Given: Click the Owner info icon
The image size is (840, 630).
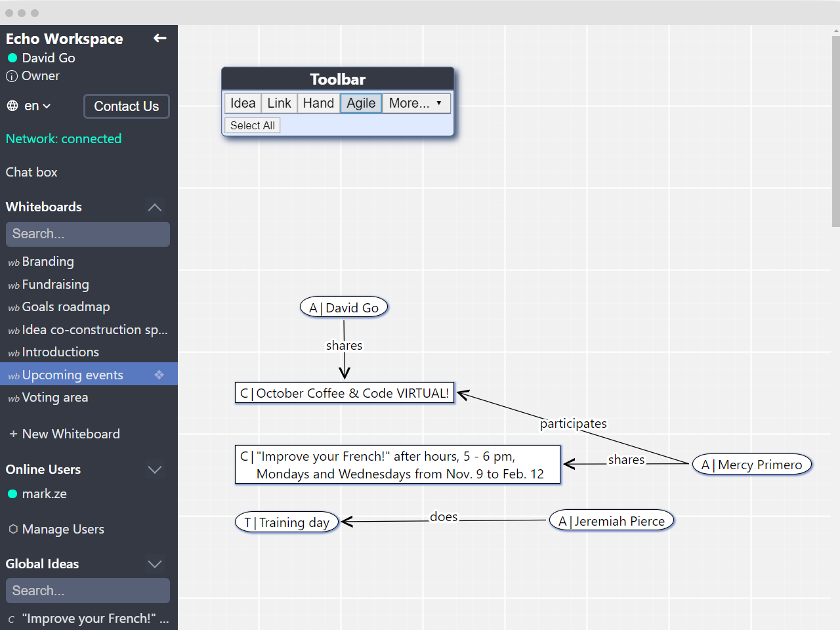Looking at the screenshot, I should coord(12,76).
